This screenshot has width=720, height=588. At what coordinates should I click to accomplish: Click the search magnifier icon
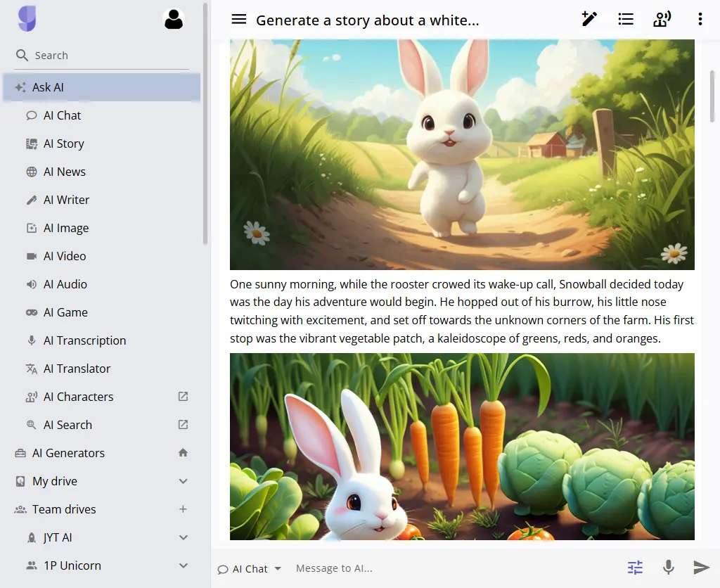22,55
